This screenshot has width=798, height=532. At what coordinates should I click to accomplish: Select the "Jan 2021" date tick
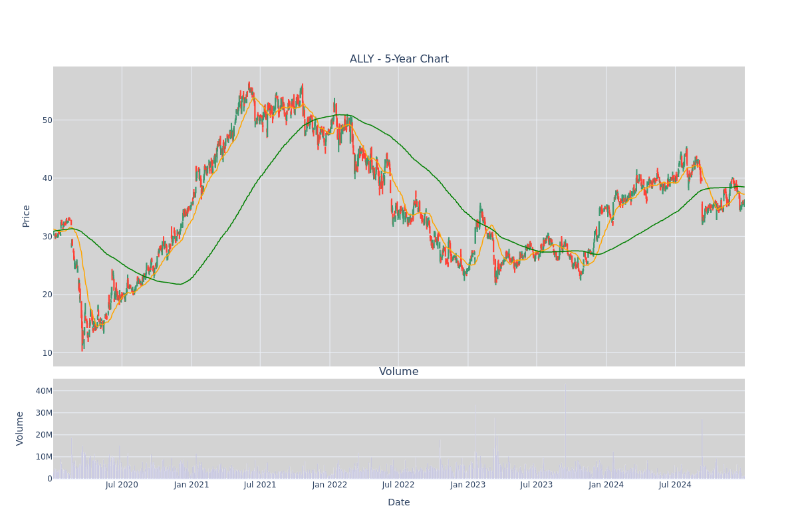(x=192, y=485)
